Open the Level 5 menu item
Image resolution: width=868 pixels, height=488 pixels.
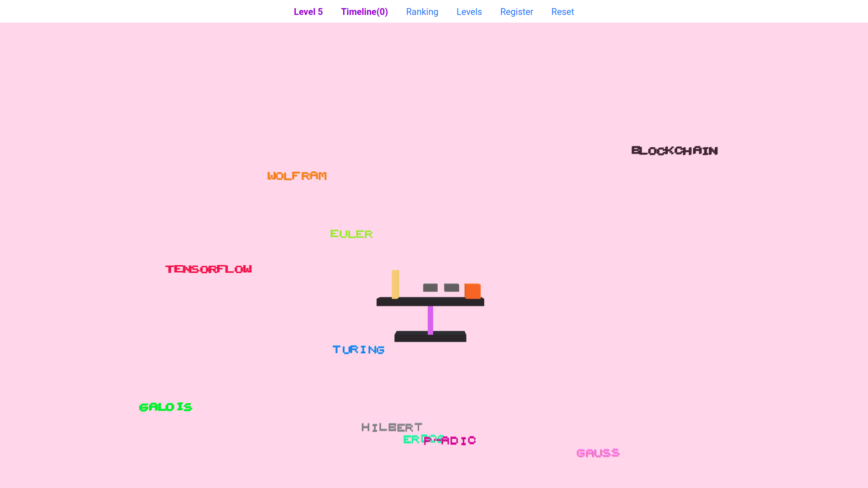(308, 12)
